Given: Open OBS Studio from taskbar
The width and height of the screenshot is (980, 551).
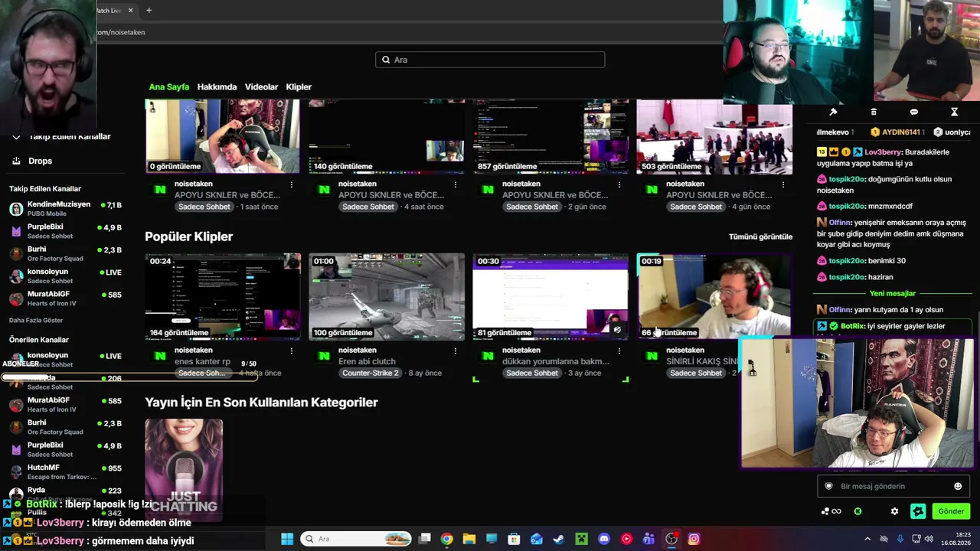Looking at the screenshot, I should 671,539.
